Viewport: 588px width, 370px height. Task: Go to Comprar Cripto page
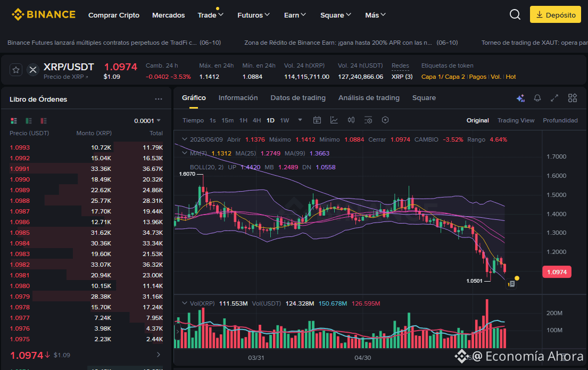(114, 15)
